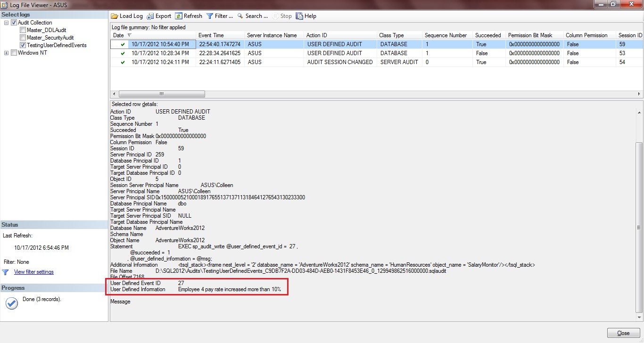644x343 pixels.
Task: Search the log entries
Action: coord(252,16)
